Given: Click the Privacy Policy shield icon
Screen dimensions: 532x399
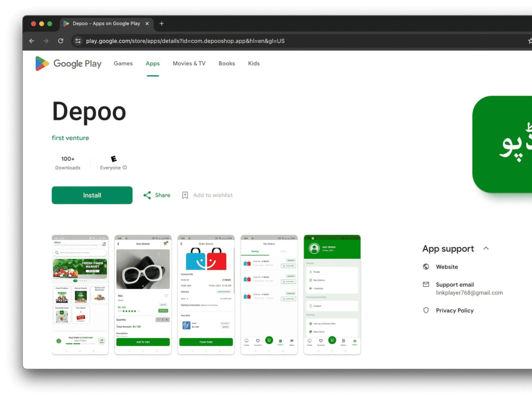Looking at the screenshot, I should click(426, 311).
